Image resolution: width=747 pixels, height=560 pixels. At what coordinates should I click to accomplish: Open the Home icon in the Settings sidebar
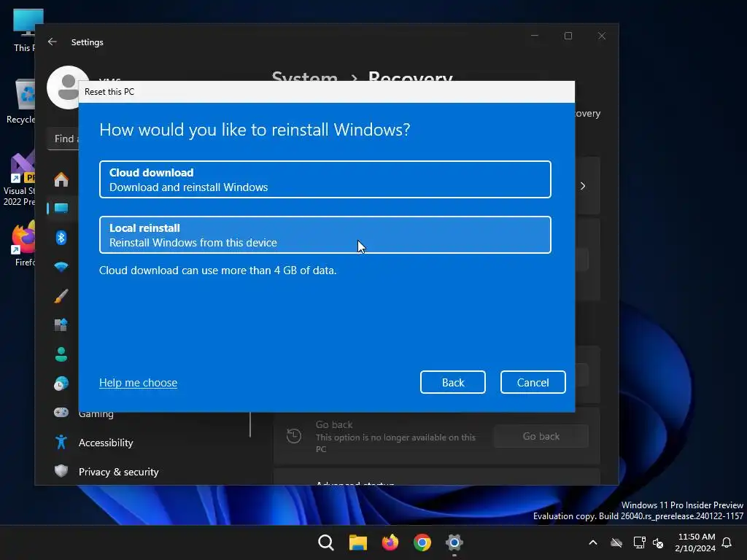61,179
